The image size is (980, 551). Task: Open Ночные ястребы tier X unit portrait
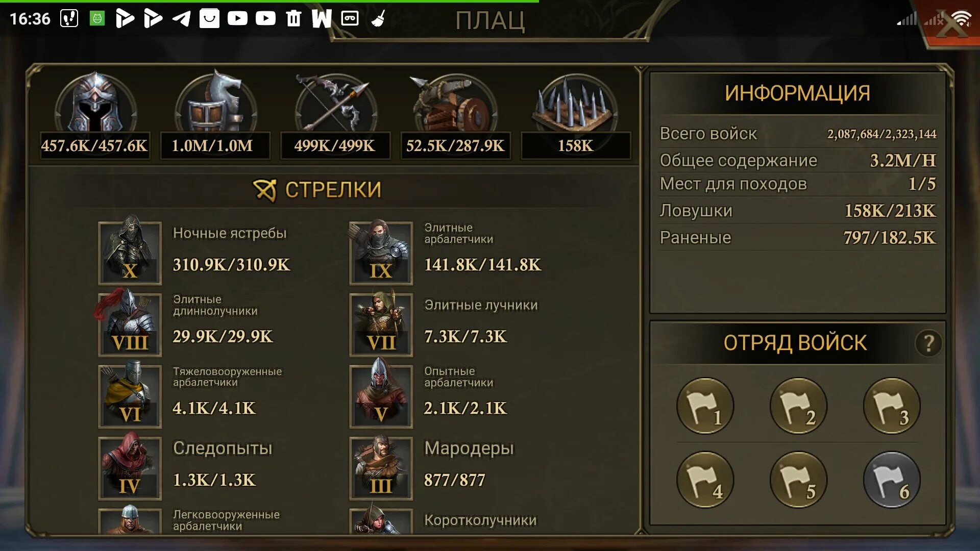point(130,253)
